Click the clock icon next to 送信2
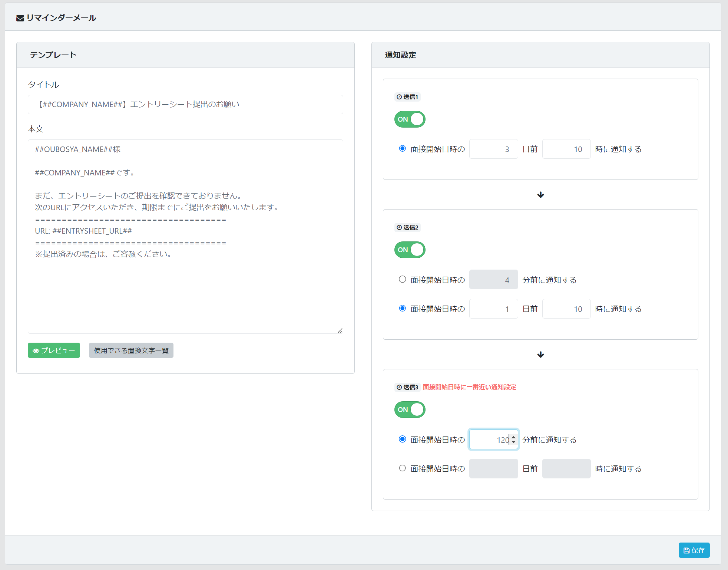The image size is (728, 570). [x=399, y=227]
